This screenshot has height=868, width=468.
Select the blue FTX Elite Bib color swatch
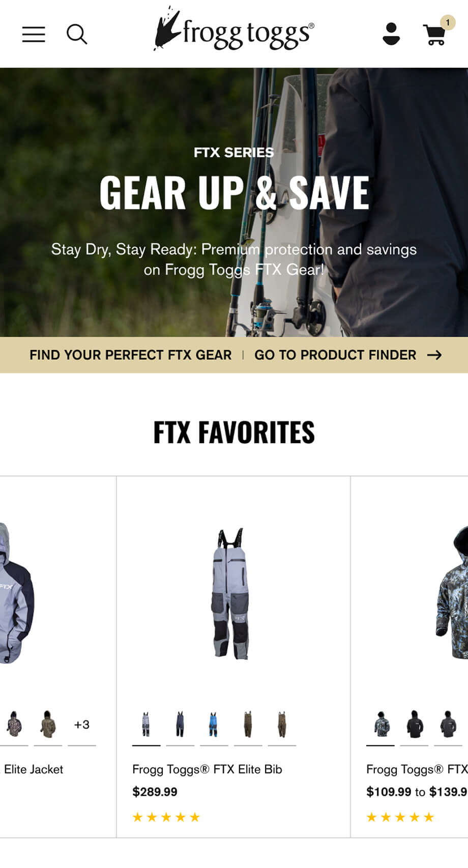coord(214,724)
